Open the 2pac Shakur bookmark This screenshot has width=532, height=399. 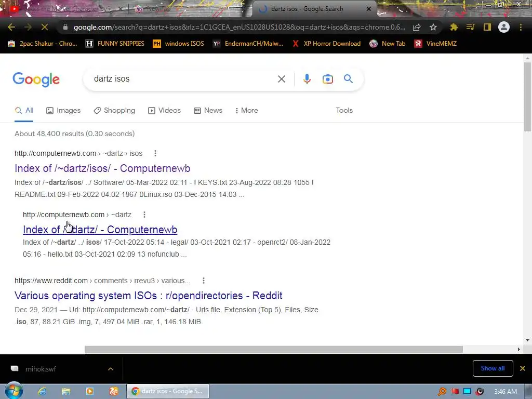coord(43,44)
